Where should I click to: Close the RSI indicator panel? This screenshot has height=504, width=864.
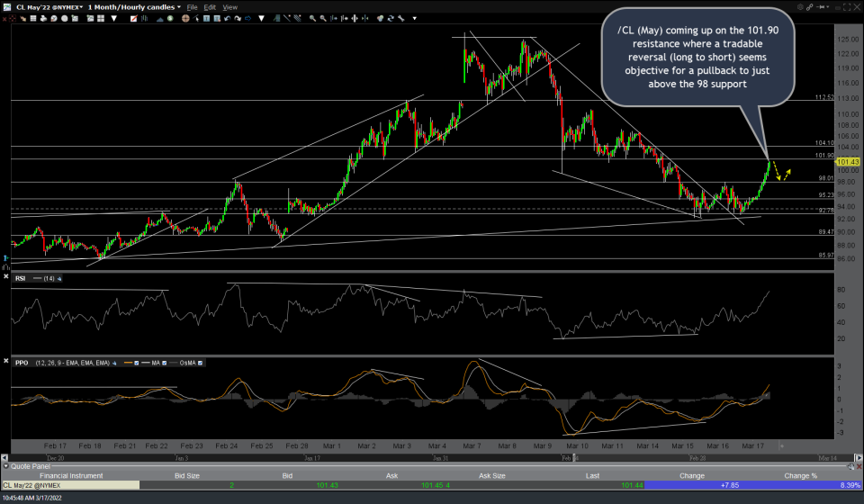(x=7, y=278)
